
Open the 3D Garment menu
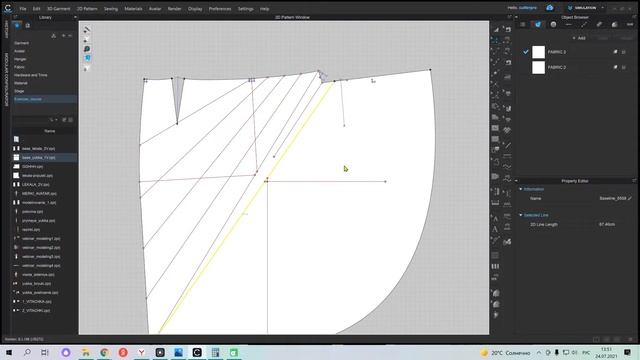(58, 9)
